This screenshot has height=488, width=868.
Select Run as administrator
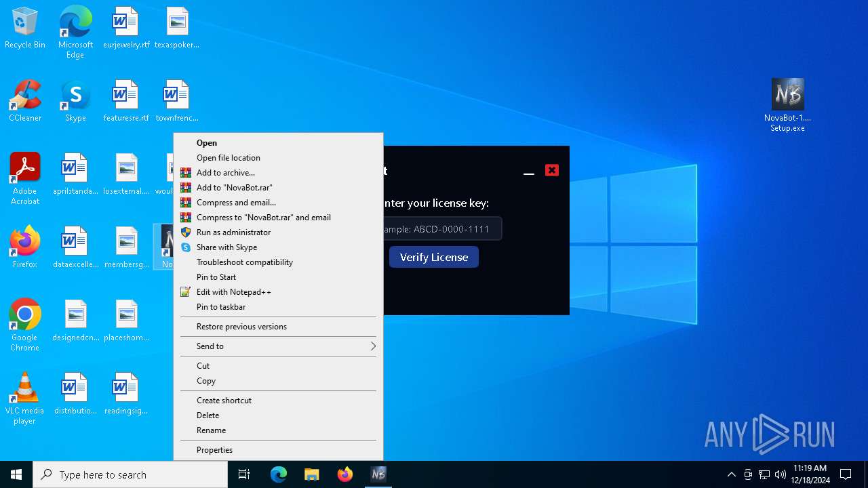278,232
